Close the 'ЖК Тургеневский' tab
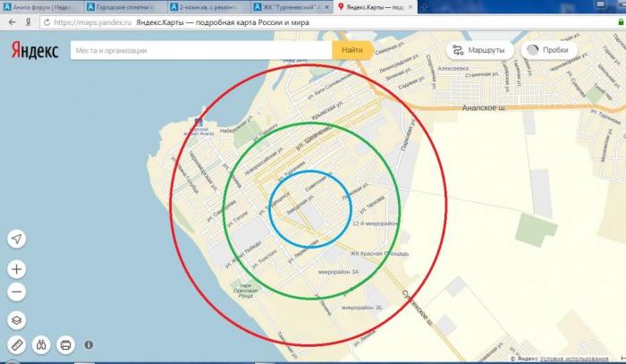The height and width of the screenshot is (364, 626). click(x=327, y=7)
